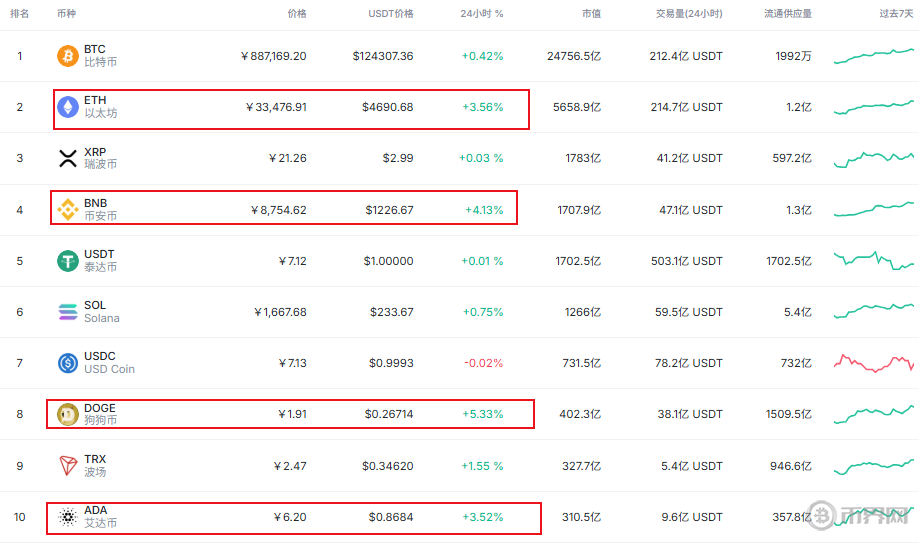Sort by 24小时 % column header

[x=482, y=14]
